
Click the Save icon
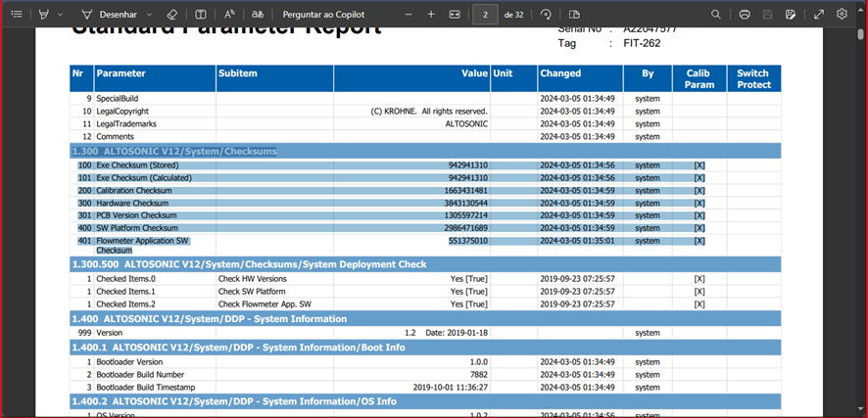pos(767,15)
